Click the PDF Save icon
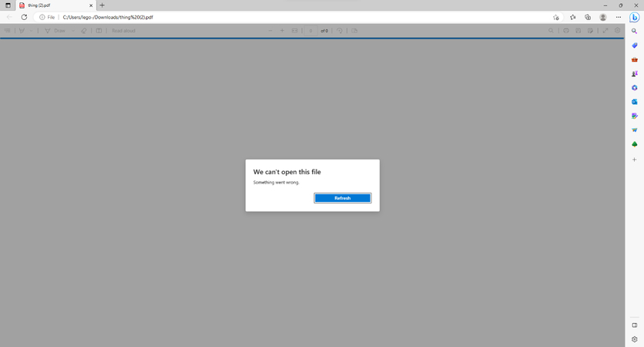Viewport: 644px width, 347px height. click(579, 30)
